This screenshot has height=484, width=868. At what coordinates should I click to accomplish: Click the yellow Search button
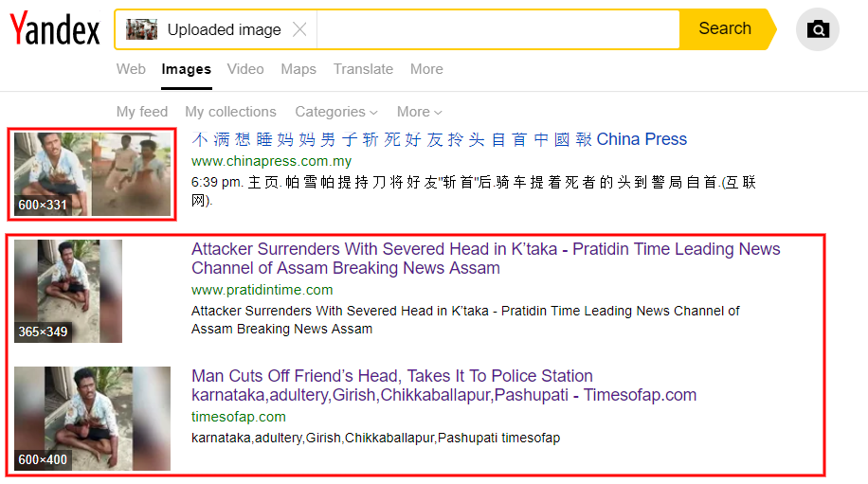(725, 28)
